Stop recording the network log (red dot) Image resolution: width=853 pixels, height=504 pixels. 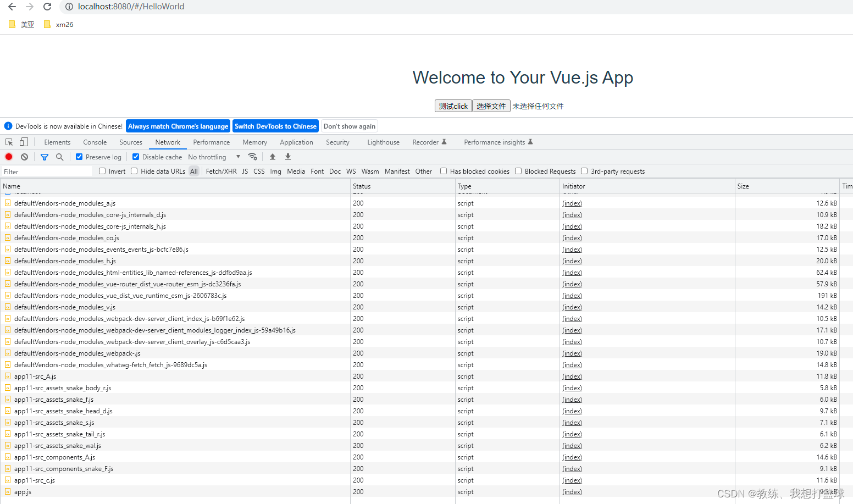point(9,157)
